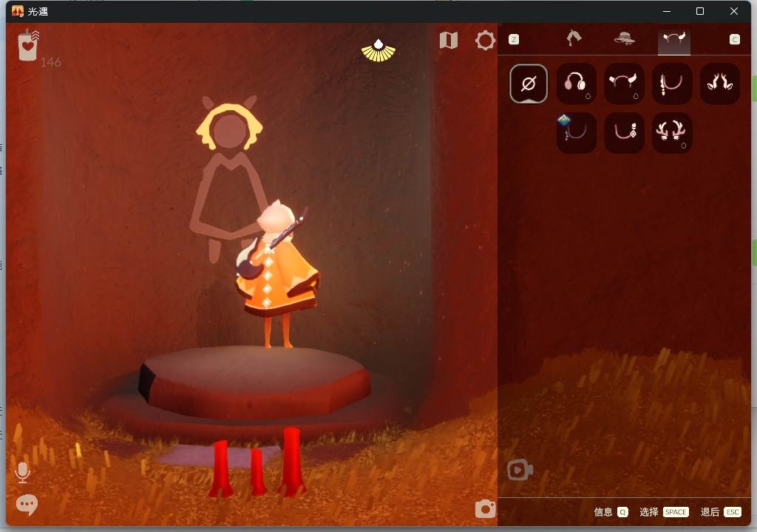Equip the reindeer antlers accessory
The width and height of the screenshot is (757, 532).
point(671,133)
